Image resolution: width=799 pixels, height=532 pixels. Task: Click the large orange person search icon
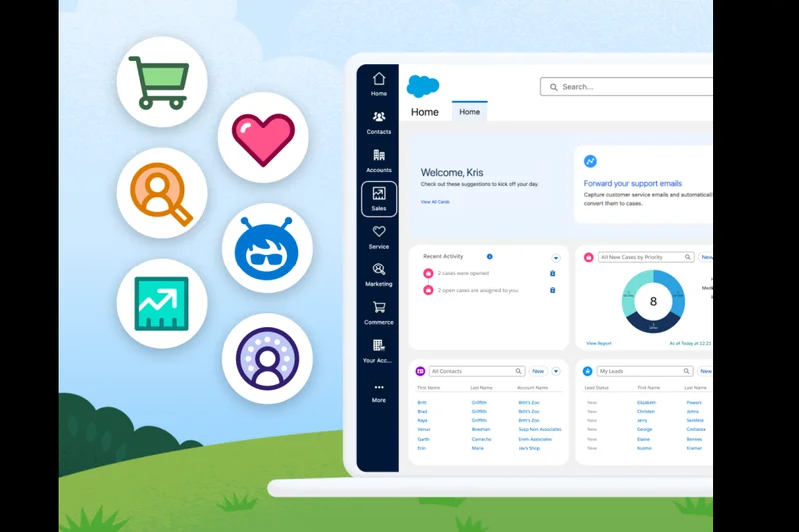click(x=162, y=193)
